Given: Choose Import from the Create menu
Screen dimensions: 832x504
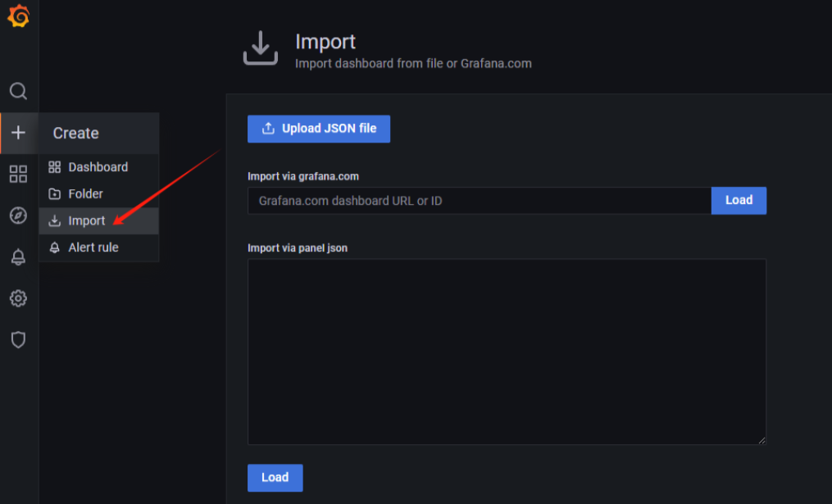Looking at the screenshot, I should [x=98, y=220].
